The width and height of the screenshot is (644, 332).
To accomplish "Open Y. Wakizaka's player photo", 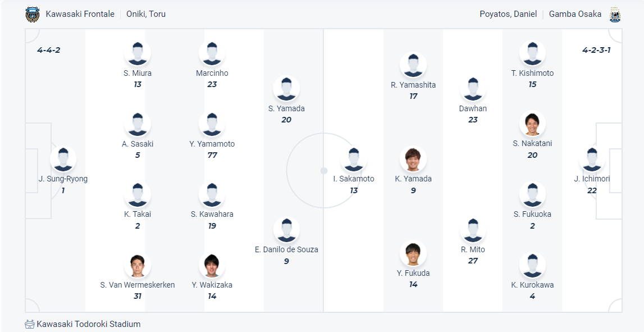I will (212, 265).
